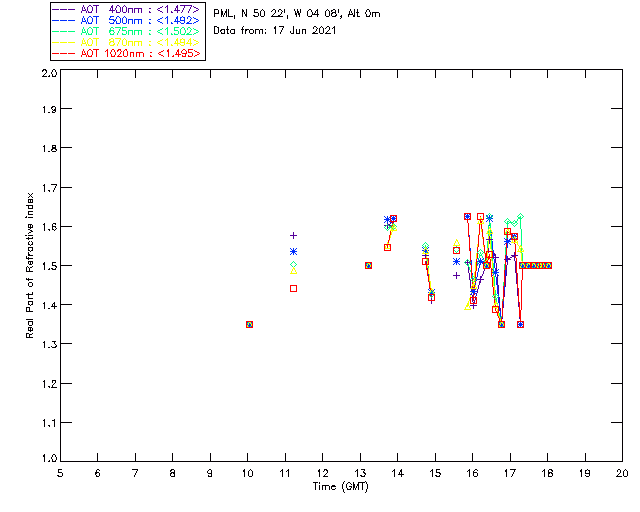Click y-axis tick label 1.2

49,384
